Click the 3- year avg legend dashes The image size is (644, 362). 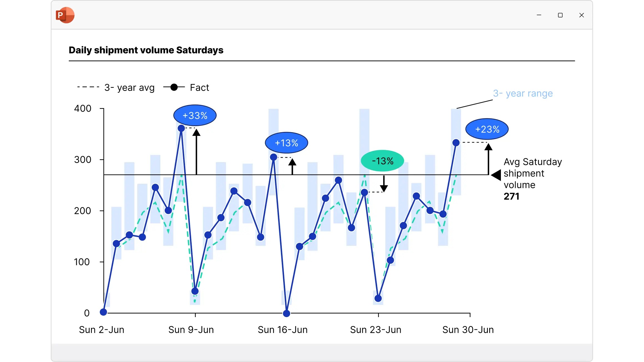click(88, 87)
